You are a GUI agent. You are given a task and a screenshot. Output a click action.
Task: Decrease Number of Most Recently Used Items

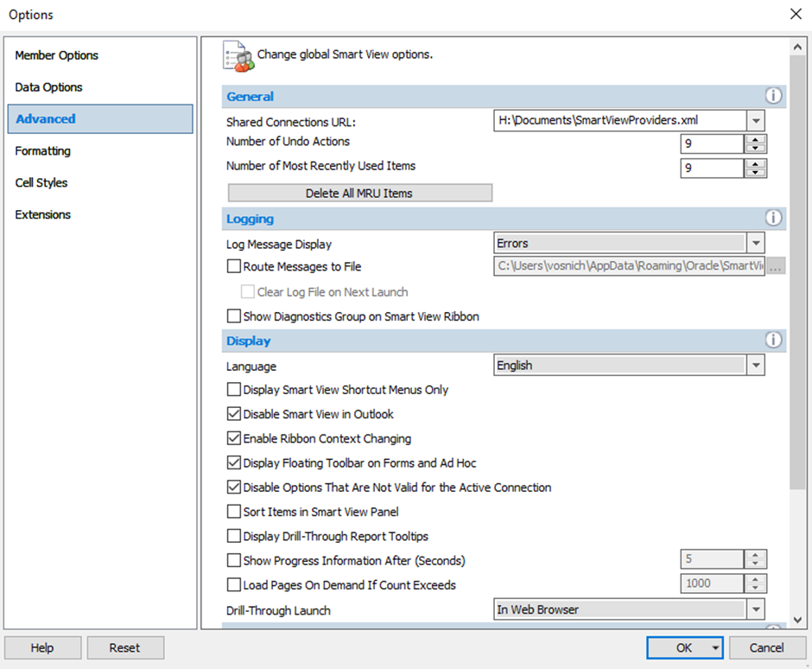point(756,173)
